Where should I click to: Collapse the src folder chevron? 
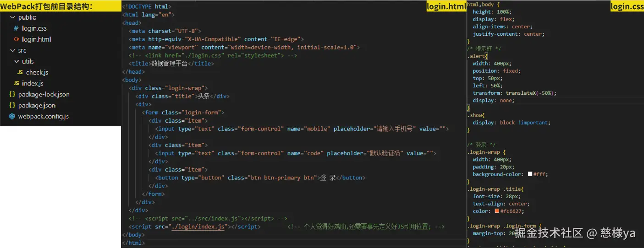pos(12,50)
